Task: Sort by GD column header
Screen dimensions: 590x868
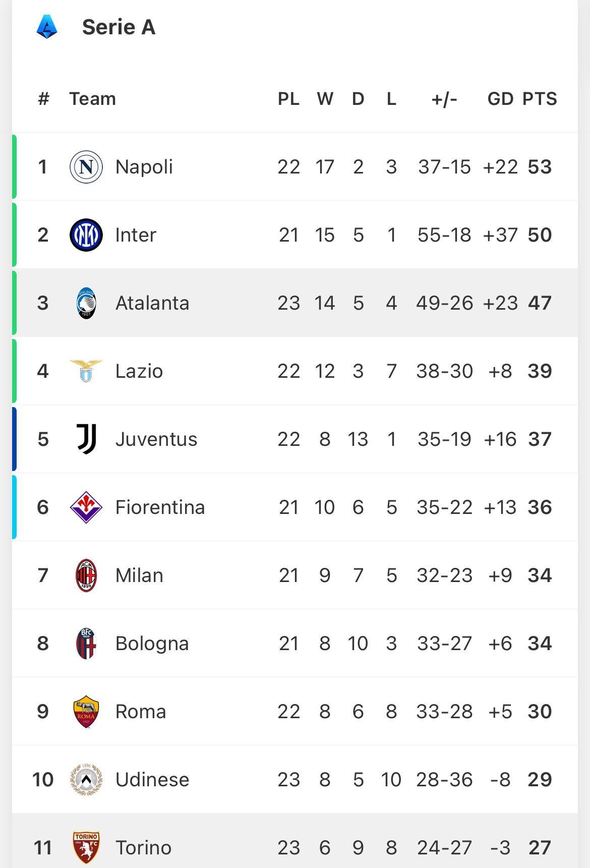Action: (x=500, y=99)
